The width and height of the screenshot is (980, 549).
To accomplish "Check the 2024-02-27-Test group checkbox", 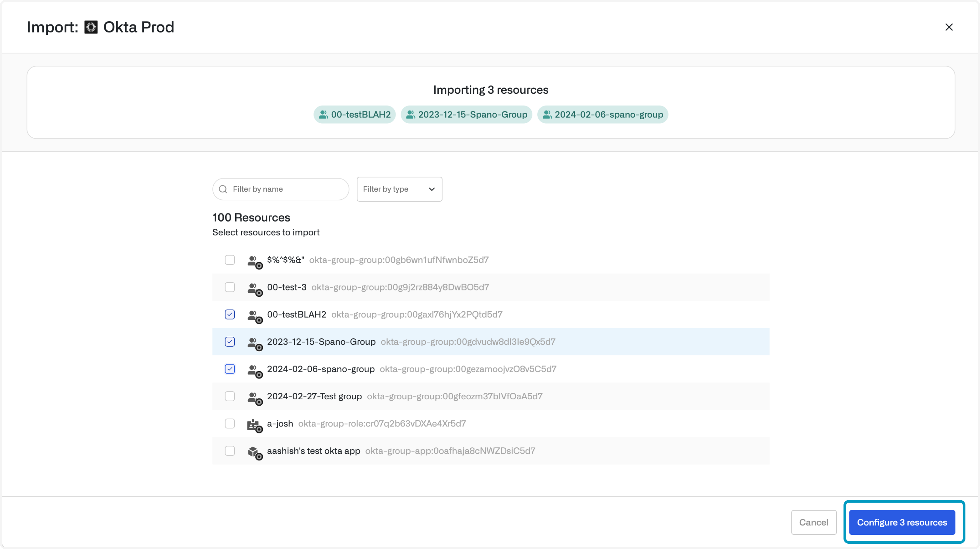I will 230,396.
